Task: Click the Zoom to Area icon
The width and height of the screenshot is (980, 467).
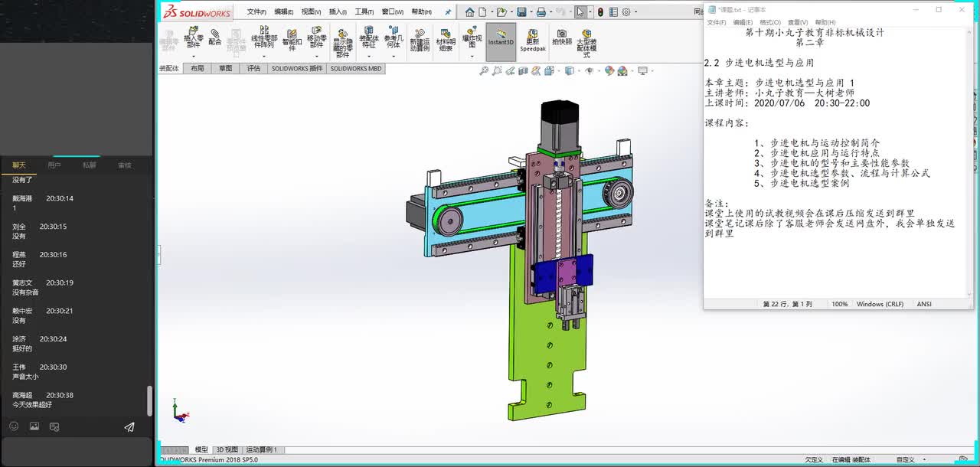Action: 497,70
